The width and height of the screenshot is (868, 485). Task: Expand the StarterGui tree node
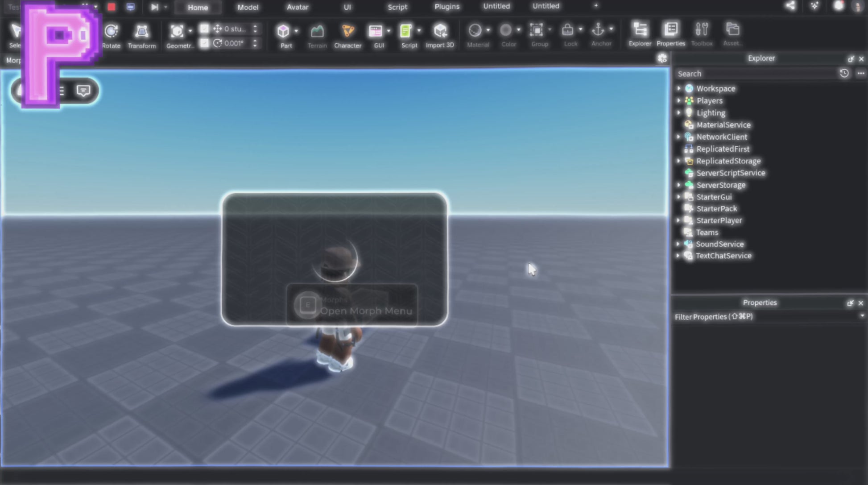[x=679, y=197]
